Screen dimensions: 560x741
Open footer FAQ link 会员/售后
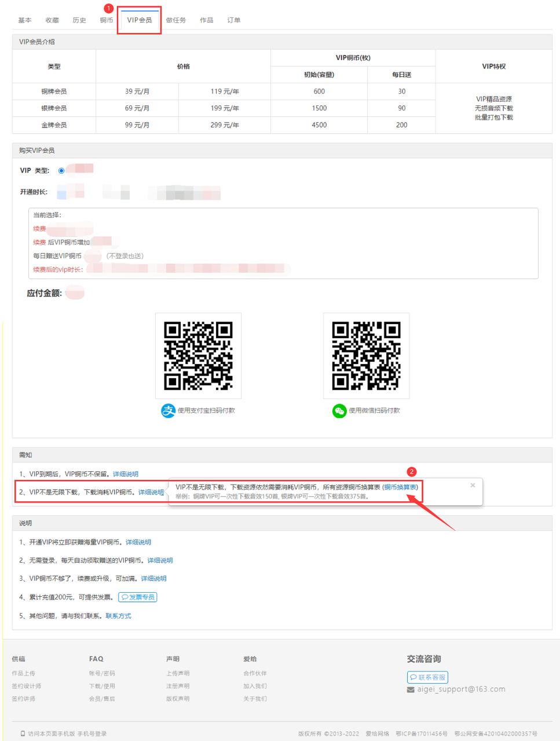(x=102, y=699)
